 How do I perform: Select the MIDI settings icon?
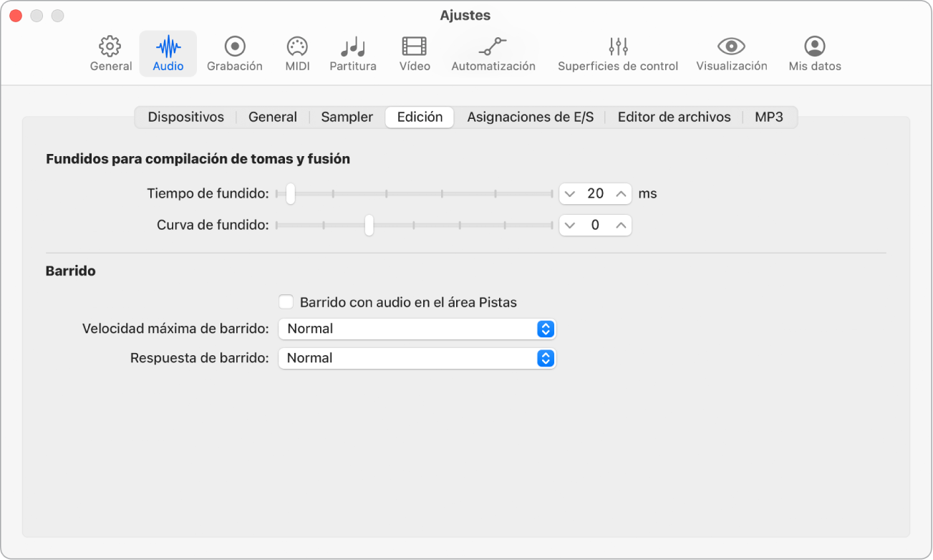tap(296, 53)
